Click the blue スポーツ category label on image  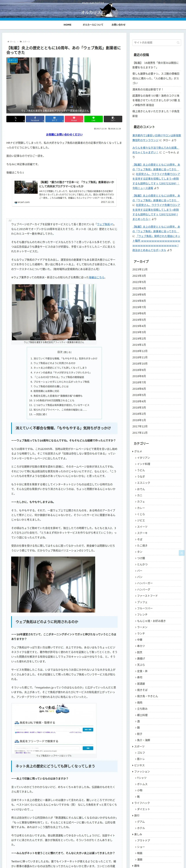click(12, 60)
